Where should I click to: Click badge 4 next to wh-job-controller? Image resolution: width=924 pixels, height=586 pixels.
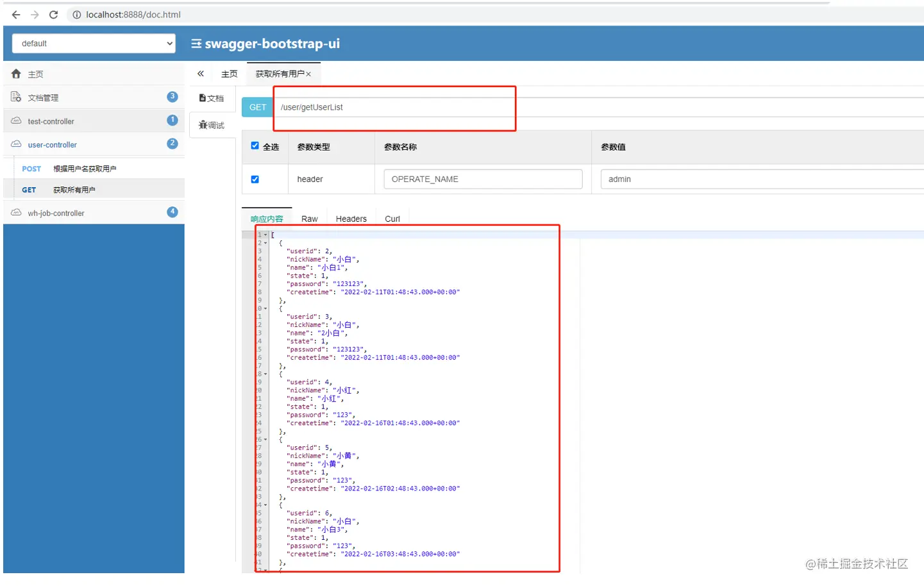point(172,212)
